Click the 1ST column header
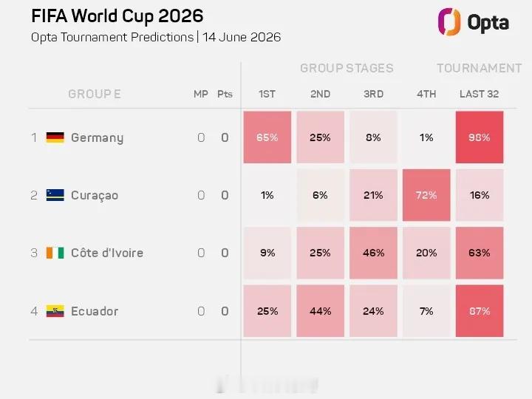The height and width of the screenshot is (399, 532). (x=267, y=94)
